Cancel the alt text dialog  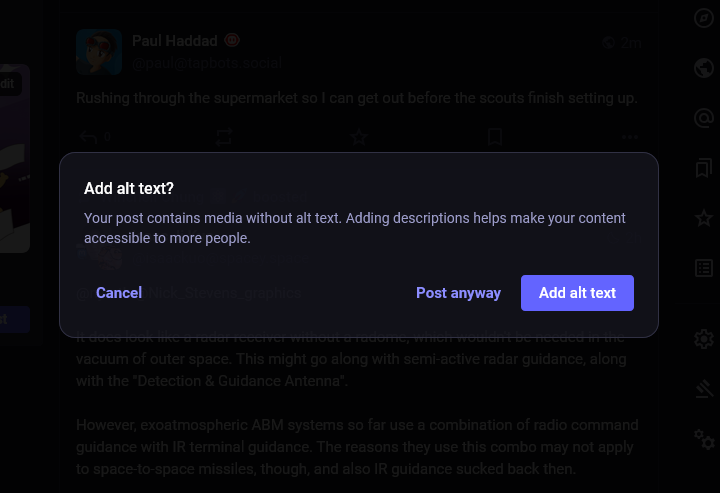click(x=119, y=293)
